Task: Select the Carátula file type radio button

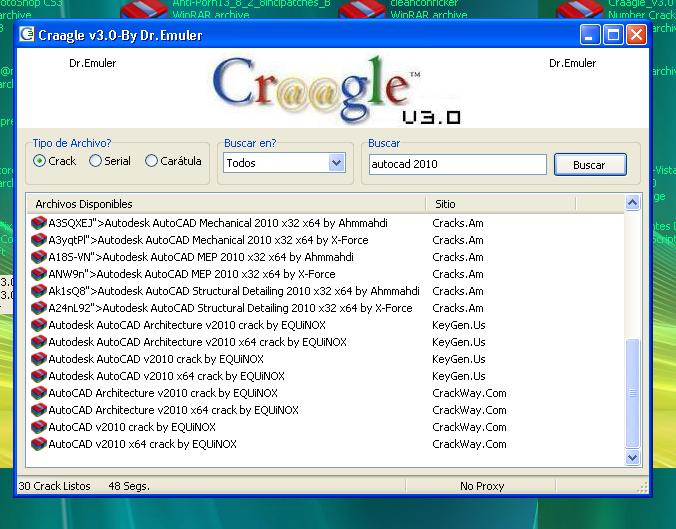Action: coord(151,161)
